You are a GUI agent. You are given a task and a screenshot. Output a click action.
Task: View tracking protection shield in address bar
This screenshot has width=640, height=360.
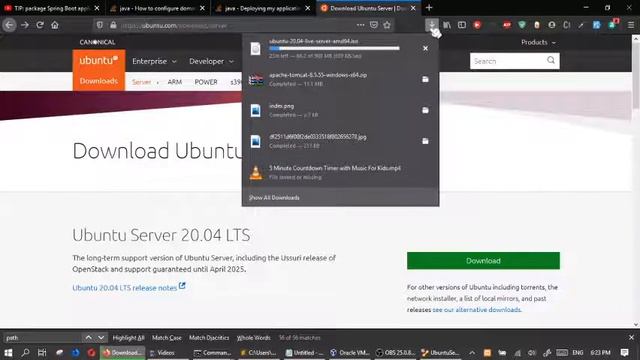click(100, 25)
